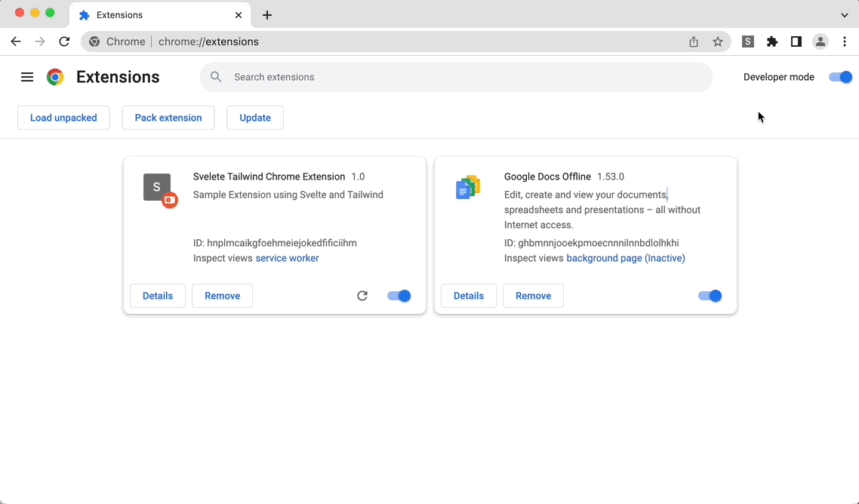Open the service worker inspect link
Screen dimensions: 859x504
(287, 258)
